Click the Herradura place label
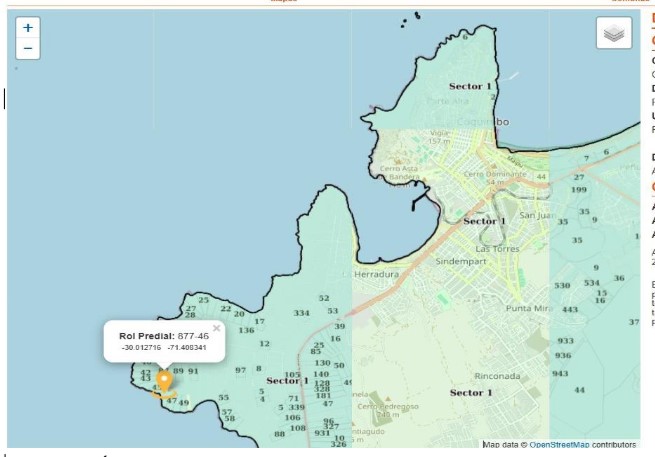Image resolution: width=655 pixels, height=457 pixels. coord(371,273)
